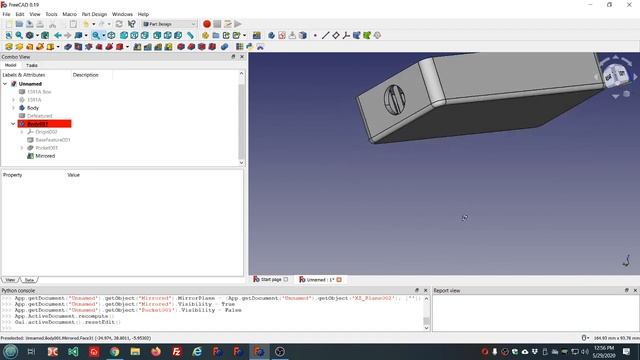The width and height of the screenshot is (640, 360).
Task: Collapse the Unnamed document tree node
Action: (x=5, y=84)
